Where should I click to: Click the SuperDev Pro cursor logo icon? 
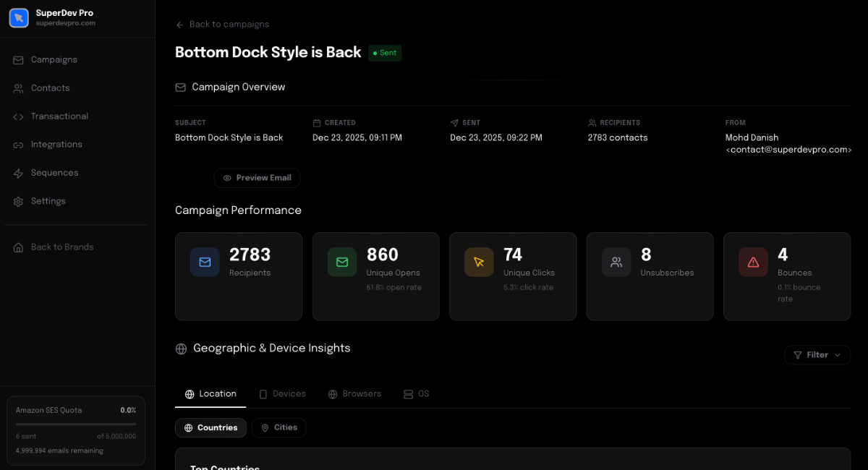[19, 18]
